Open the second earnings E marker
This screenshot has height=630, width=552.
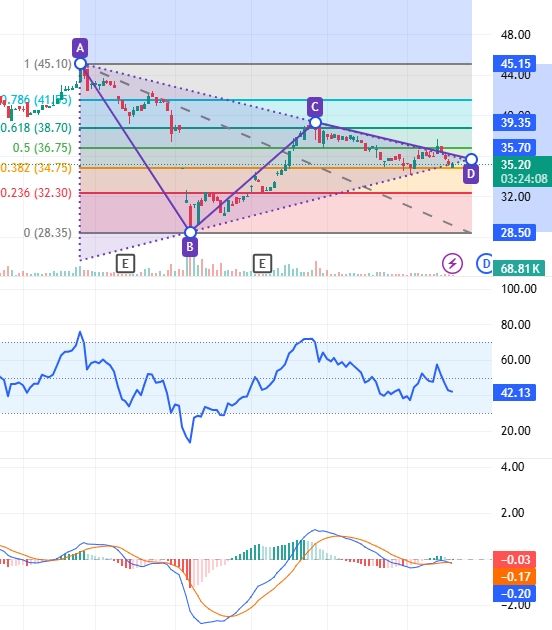[262, 264]
